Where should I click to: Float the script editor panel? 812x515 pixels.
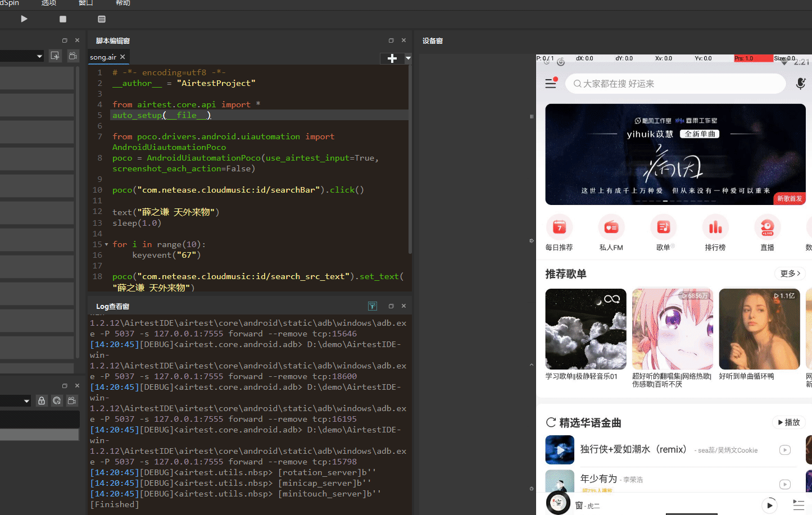click(x=391, y=40)
